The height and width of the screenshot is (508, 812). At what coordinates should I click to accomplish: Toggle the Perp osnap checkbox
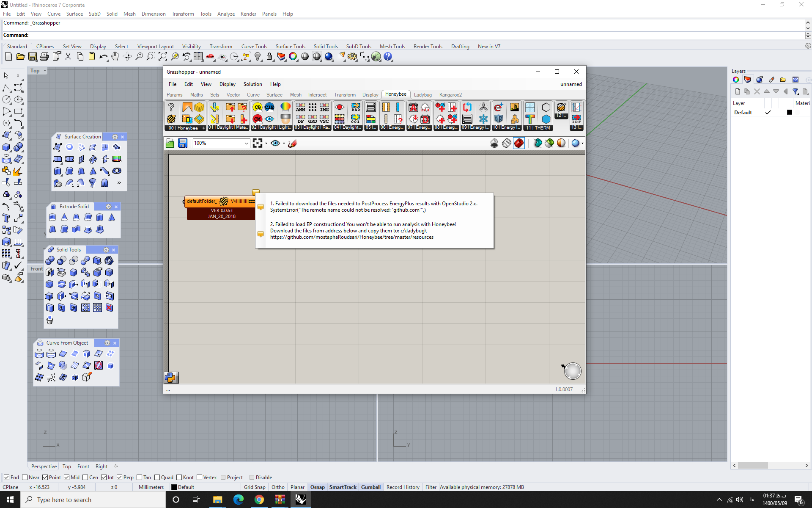pos(119,477)
